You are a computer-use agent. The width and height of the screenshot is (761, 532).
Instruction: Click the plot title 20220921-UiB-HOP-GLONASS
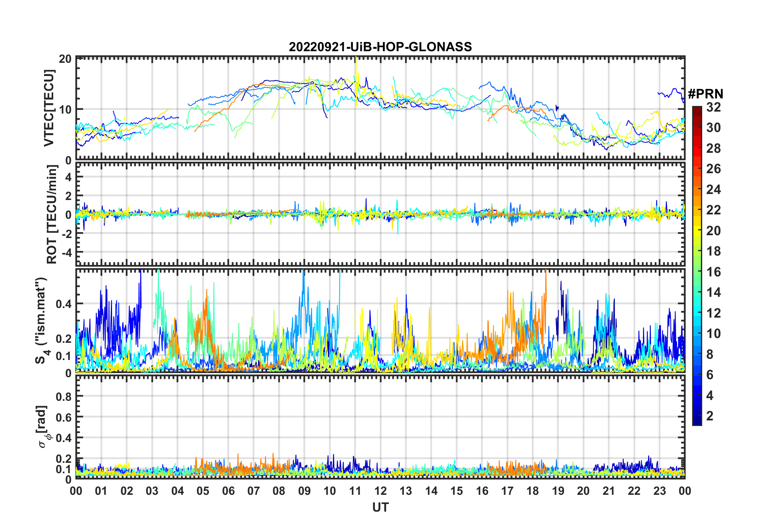pyautogui.click(x=380, y=47)
